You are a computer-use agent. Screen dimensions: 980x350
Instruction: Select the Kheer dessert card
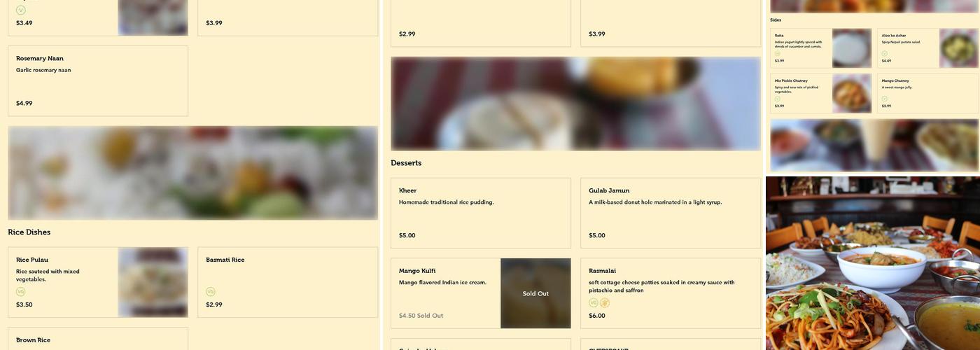click(x=481, y=213)
